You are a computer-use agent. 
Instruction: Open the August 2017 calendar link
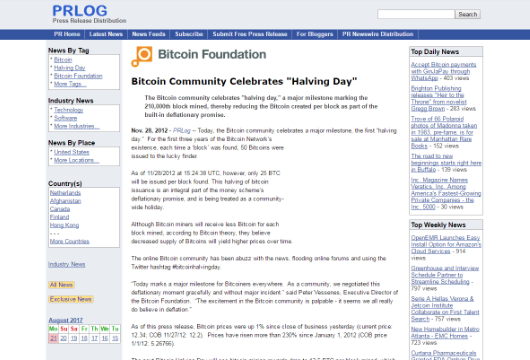pos(66,320)
